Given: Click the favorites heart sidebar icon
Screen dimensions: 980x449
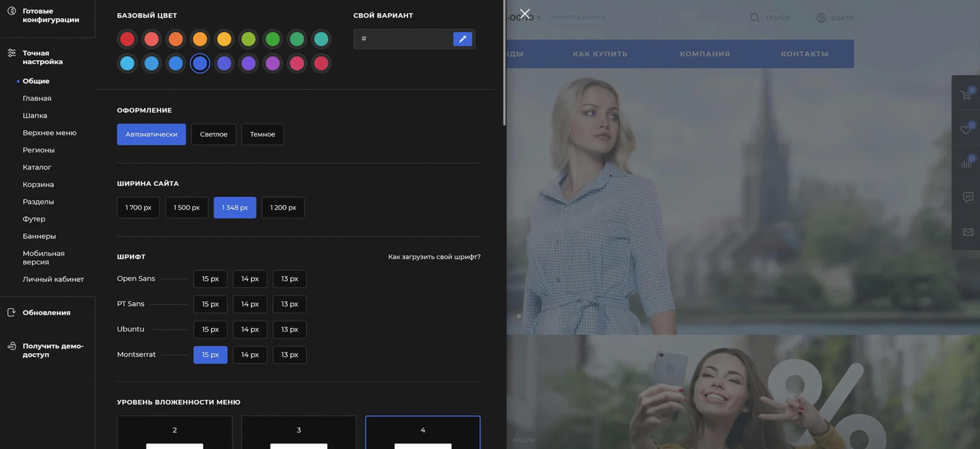Looking at the screenshot, I should (965, 129).
